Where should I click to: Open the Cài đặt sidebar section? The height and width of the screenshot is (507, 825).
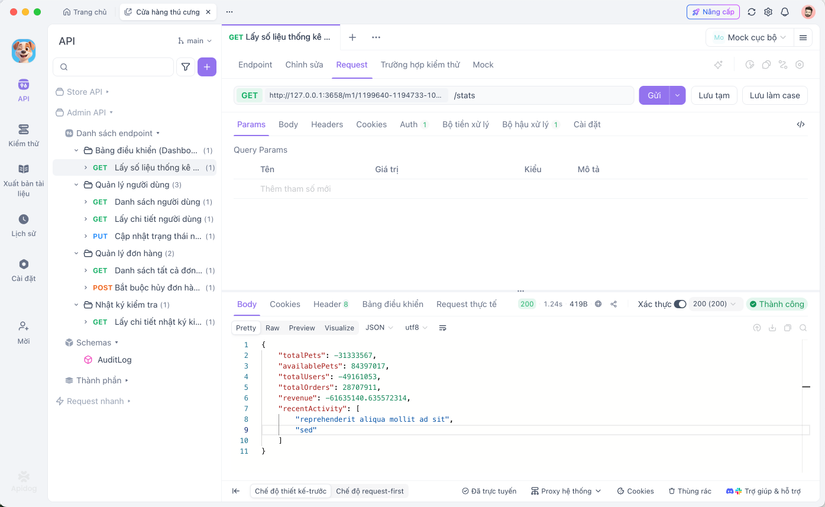(x=24, y=270)
